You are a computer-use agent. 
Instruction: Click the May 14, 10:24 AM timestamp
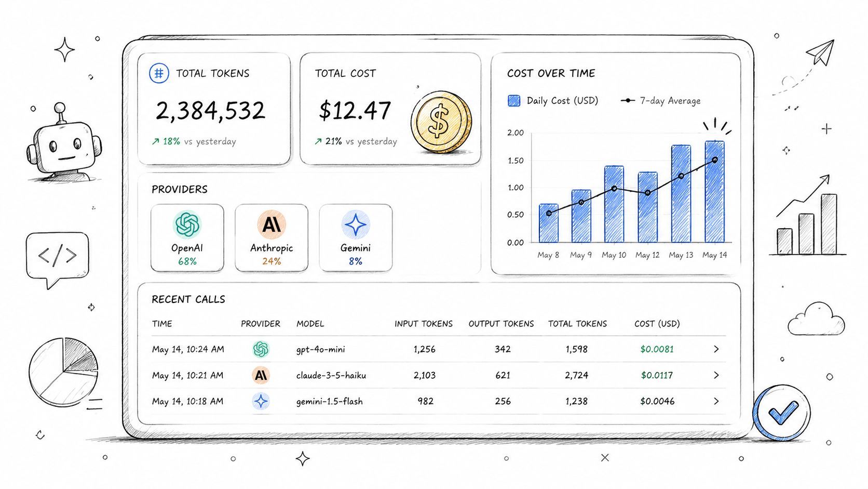pos(188,349)
